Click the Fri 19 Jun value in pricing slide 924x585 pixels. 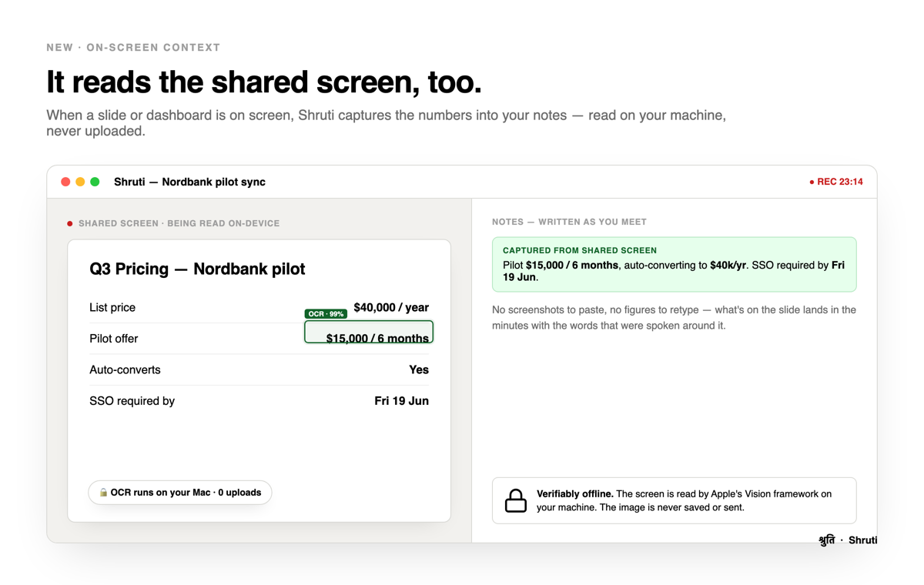click(401, 401)
